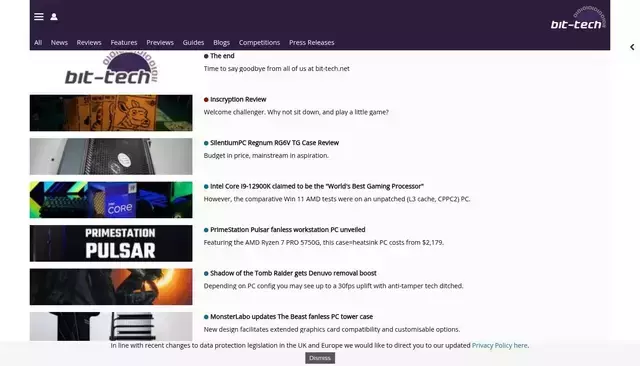Dismiss the privacy notice banner
Image resolution: width=640 pixels, height=366 pixels.
point(320,358)
